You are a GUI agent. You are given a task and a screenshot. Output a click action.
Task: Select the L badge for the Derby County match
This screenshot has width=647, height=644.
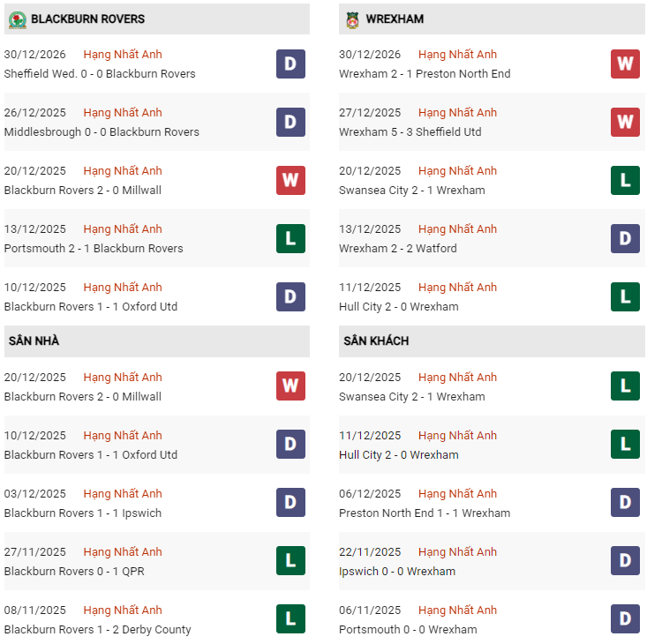point(290,619)
